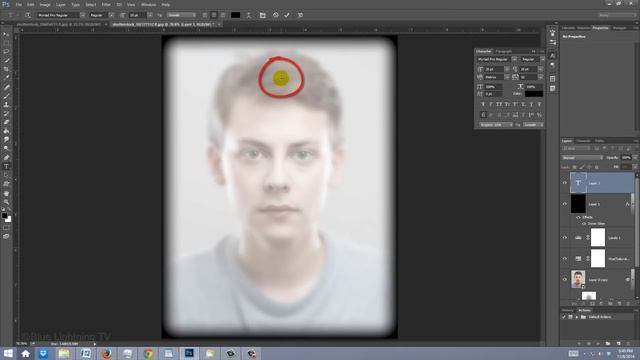Switch to the Paragraph panel tab
Screen dimensions: 640x360
click(x=504, y=51)
